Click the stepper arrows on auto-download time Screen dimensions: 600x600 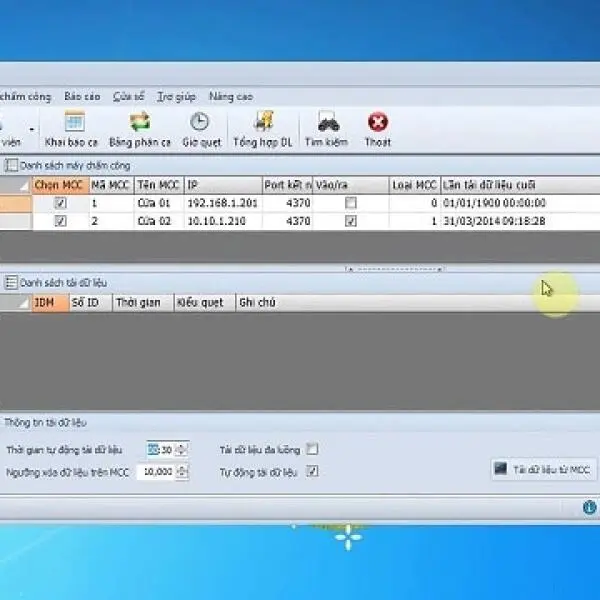tap(181, 450)
